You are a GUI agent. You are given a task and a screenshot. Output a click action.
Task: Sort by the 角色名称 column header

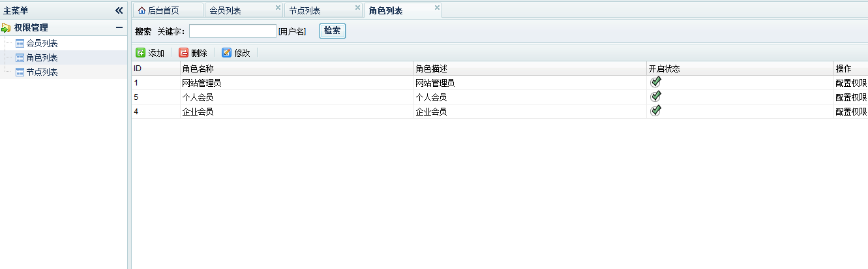point(198,69)
